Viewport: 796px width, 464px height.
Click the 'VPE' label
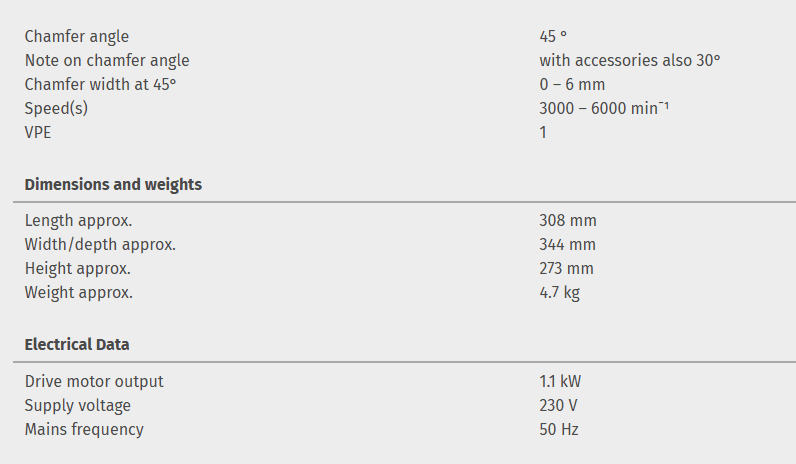click(38, 133)
